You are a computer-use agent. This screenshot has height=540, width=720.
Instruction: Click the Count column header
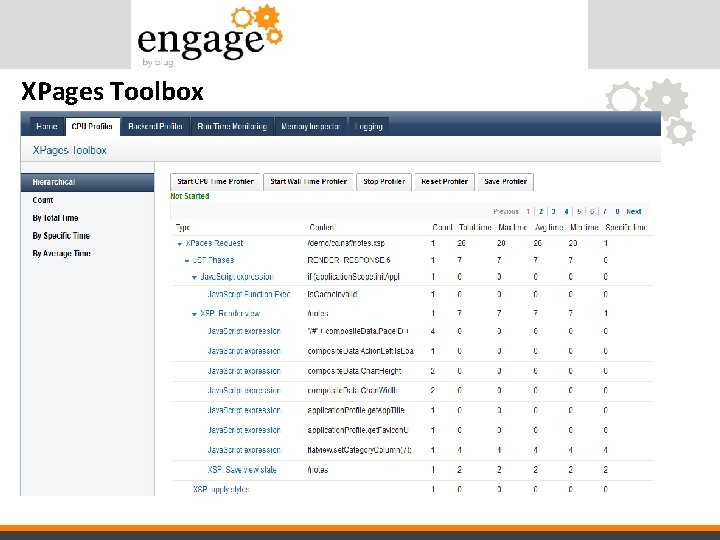[x=442, y=227]
